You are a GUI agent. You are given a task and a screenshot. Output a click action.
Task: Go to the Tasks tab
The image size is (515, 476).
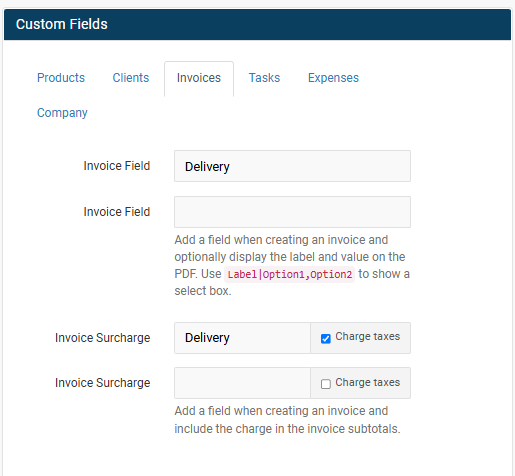[264, 78]
